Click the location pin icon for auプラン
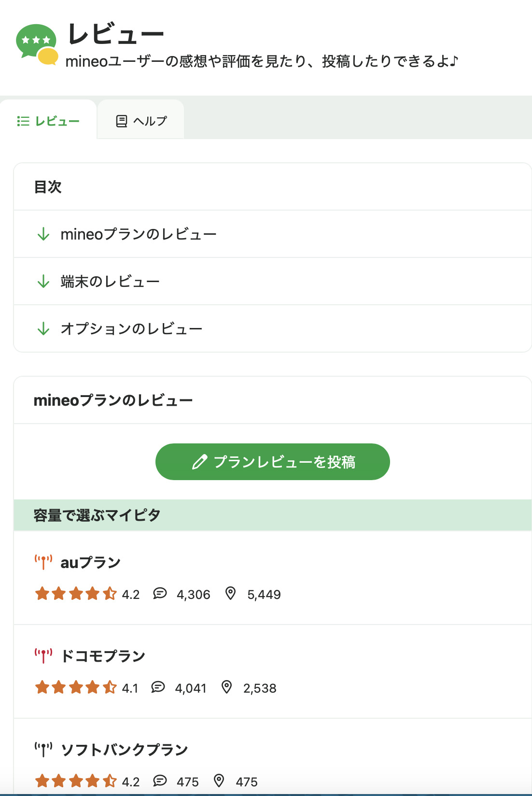Image resolution: width=532 pixels, height=796 pixels. 231,594
